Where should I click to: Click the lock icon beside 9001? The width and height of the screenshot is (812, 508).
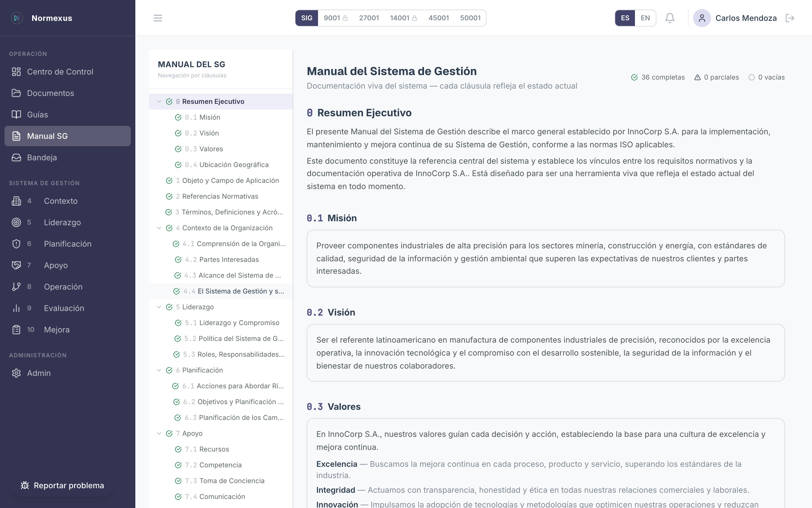[345, 18]
